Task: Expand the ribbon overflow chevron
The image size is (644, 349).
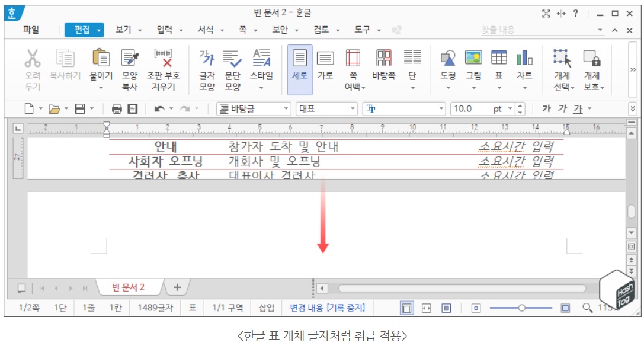Action: click(x=633, y=69)
